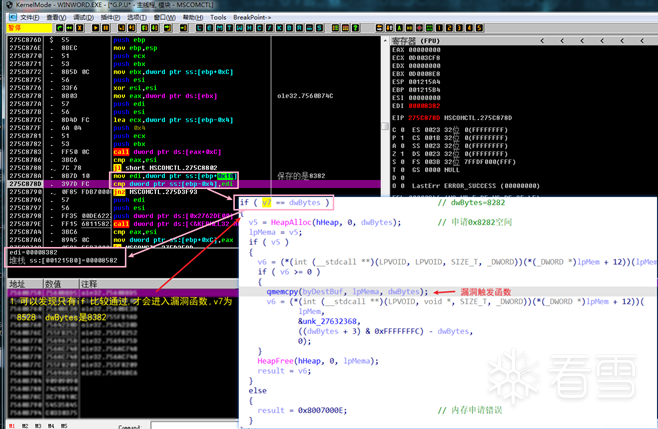Click the LastErr ERROR_SUCCESS line
This screenshot has height=429, width=658.
475,186
